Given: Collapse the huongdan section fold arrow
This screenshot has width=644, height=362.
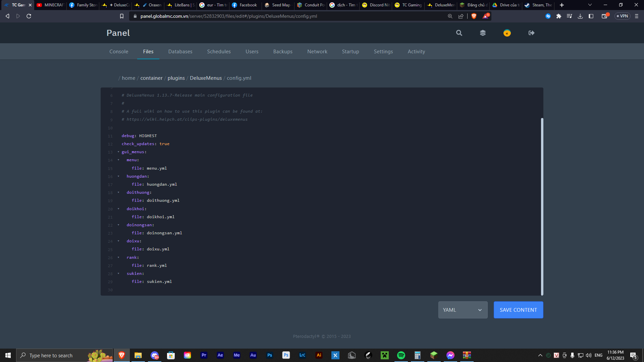Looking at the screenshot, I should (118, 176).
